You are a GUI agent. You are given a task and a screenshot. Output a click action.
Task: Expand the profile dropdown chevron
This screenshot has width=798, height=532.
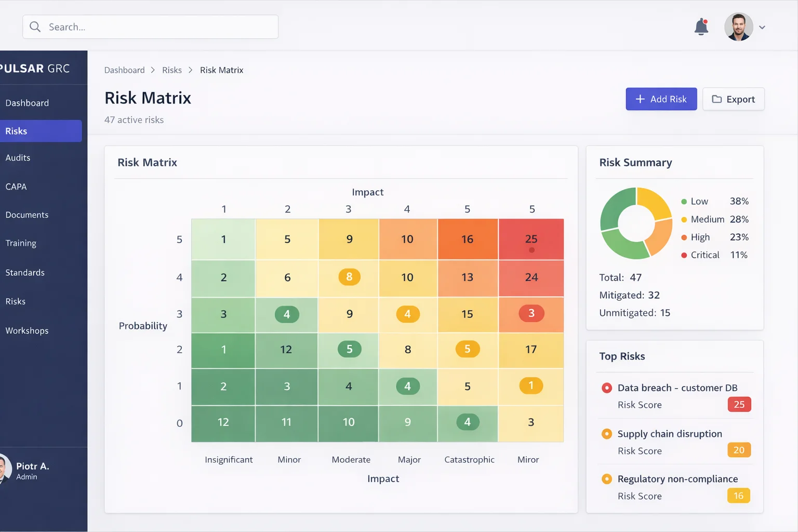pos(762,27)
